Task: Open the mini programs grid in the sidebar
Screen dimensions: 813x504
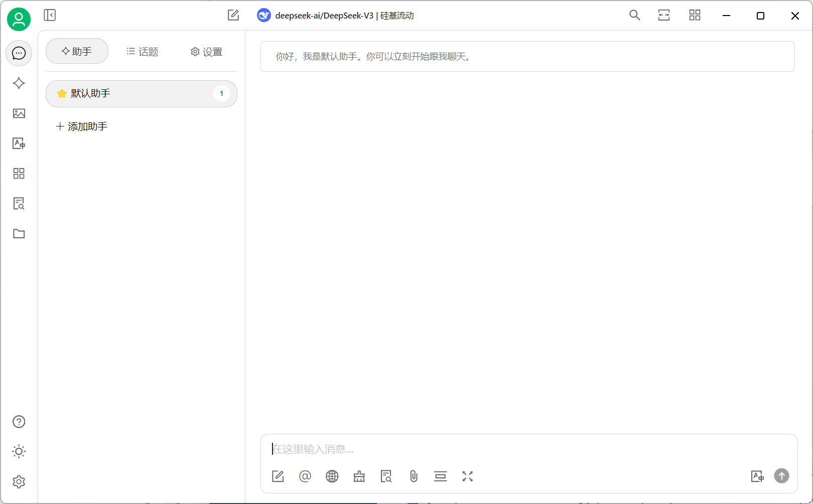Action: tap(19, 174)
